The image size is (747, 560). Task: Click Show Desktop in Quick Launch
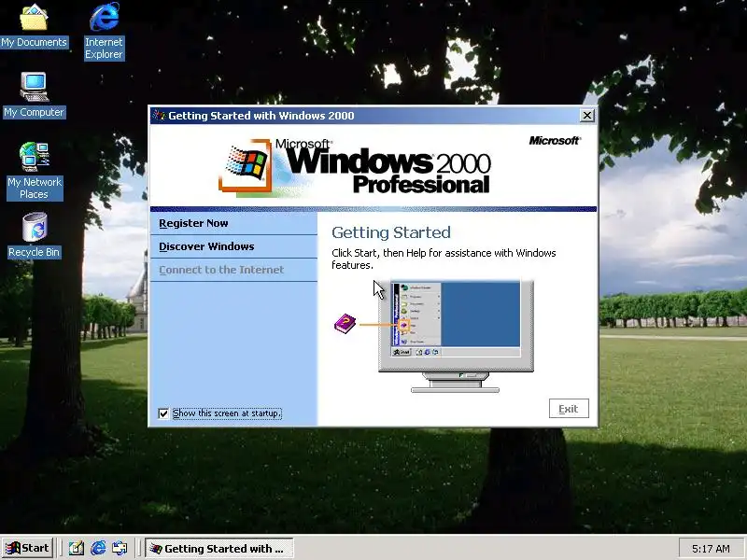tap(77, 549)
